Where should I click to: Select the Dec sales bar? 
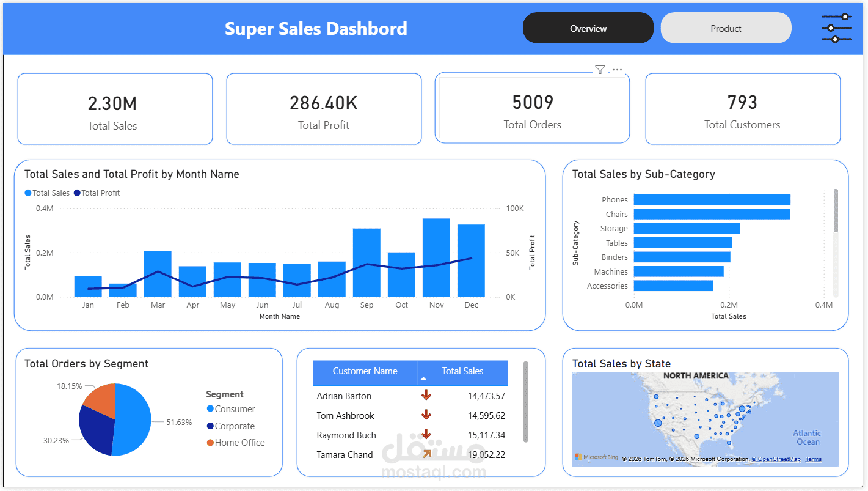(471, 260)
